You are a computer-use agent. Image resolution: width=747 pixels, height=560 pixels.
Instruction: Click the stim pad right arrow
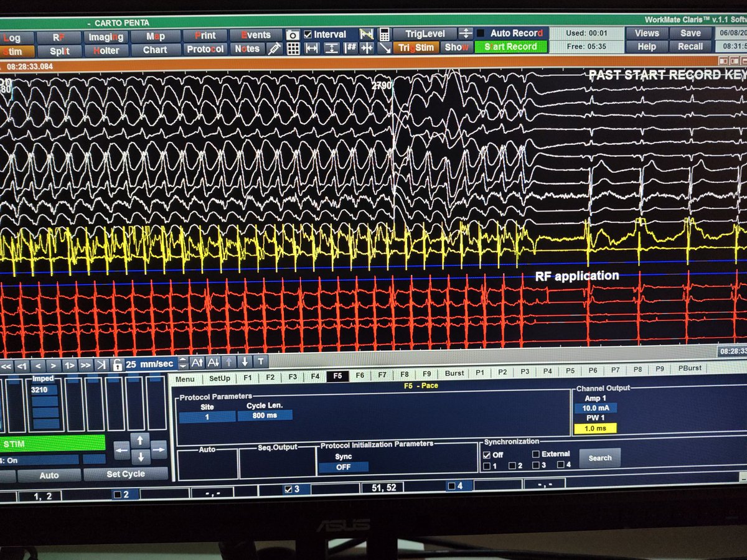coord(159,449)
